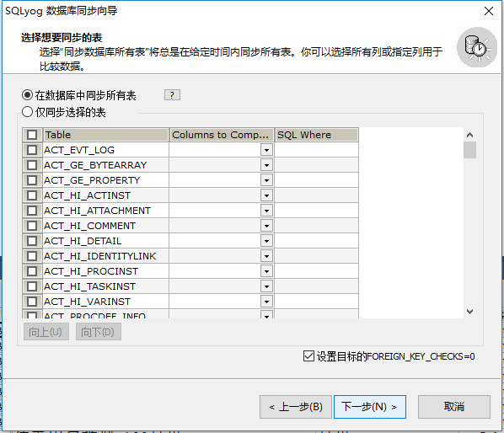
Task: Select the ACT_HI_TASKINST table name
Action: tap(89, 286)
